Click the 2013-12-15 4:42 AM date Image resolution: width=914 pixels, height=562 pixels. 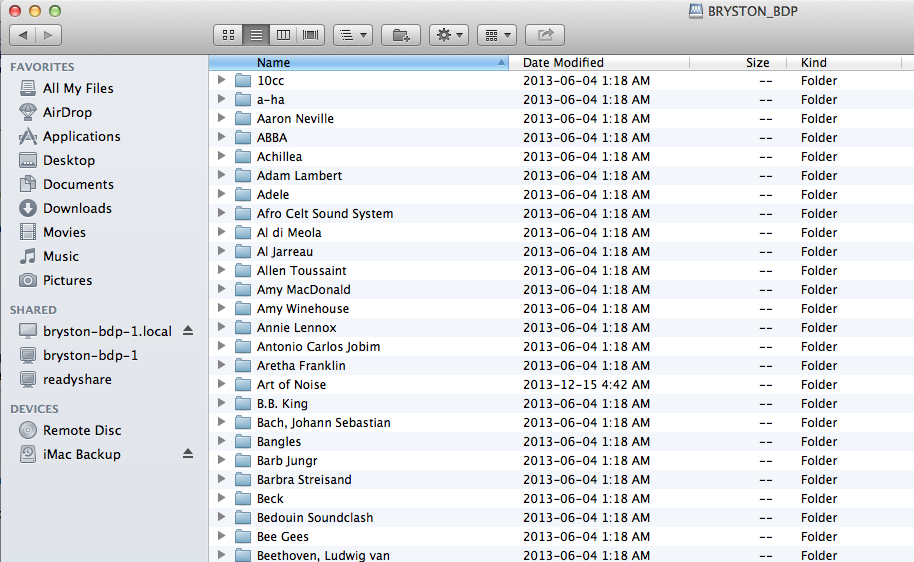click(x=586, y=385)
